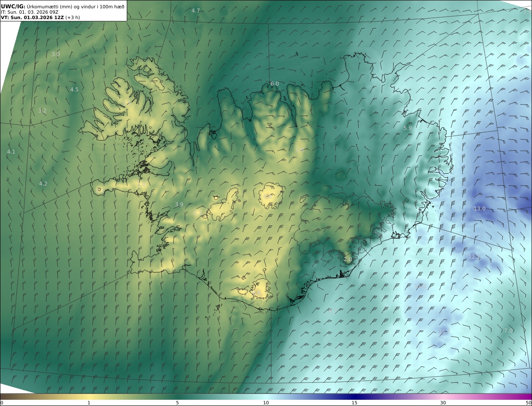Click the 'VT: Sun. 01.03.2026 12Z (+3 h)' line
Image resolution: width=532 pixels, height=406 pixels.
(x=40, y=17)
